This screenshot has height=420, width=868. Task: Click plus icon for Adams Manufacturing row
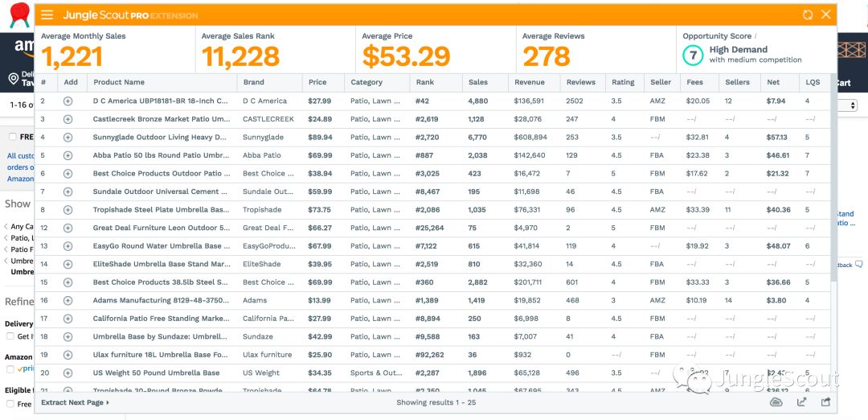click(68, 300)
